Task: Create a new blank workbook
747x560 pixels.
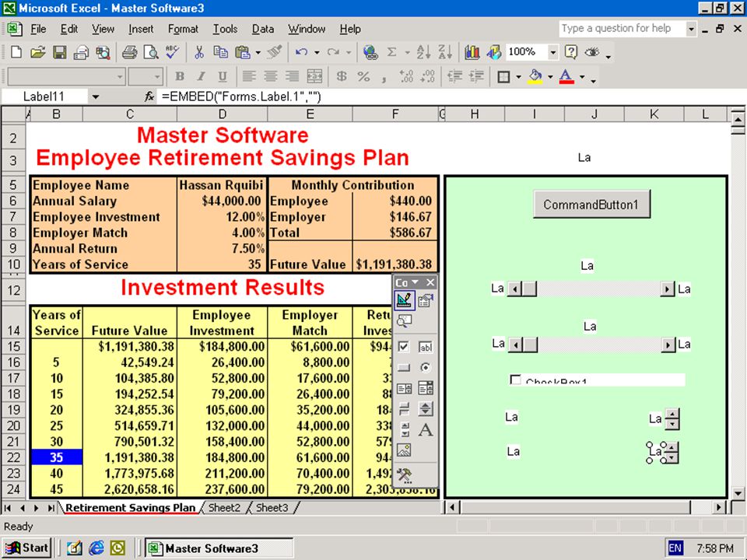Action: (x=16, y=52)
